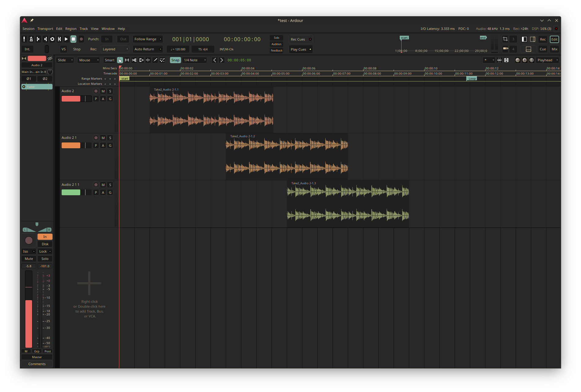This screenshot has width=581, height=392.
Task: Open the Transport menu
Action: (45, 29)
